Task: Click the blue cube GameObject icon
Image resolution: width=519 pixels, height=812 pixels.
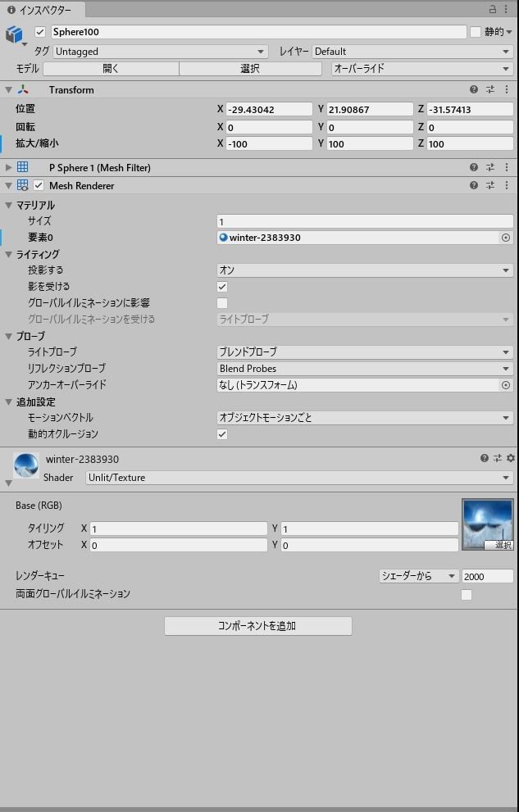Action: click(15, 35)
